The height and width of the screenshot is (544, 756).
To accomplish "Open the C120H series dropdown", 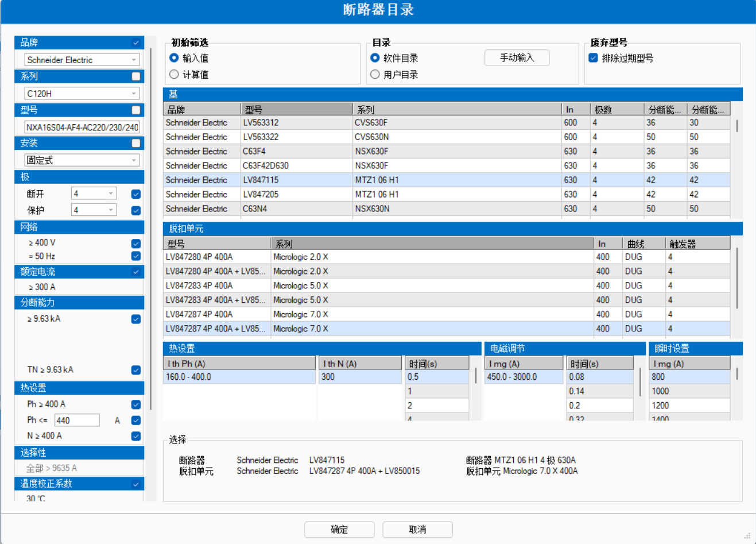I will pos(82,94).
